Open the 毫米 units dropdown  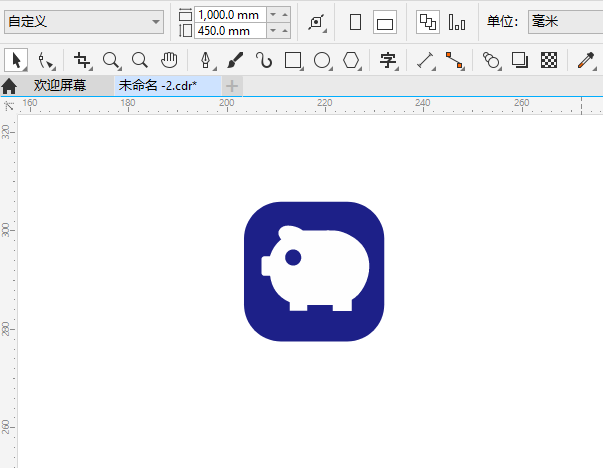565,22
